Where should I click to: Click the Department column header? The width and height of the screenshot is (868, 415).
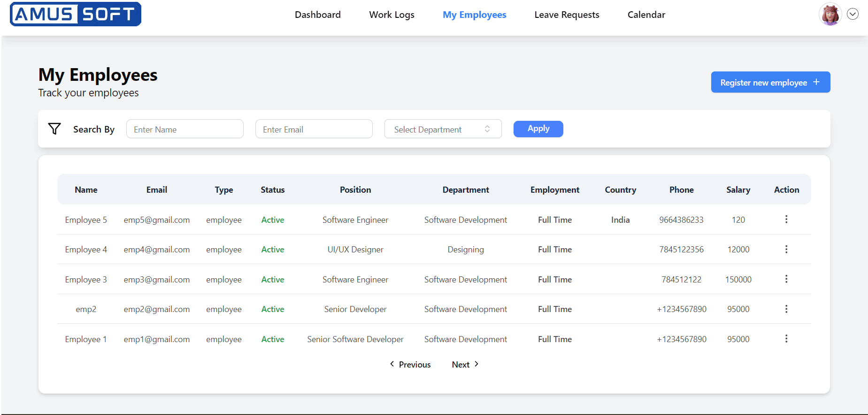466,190
